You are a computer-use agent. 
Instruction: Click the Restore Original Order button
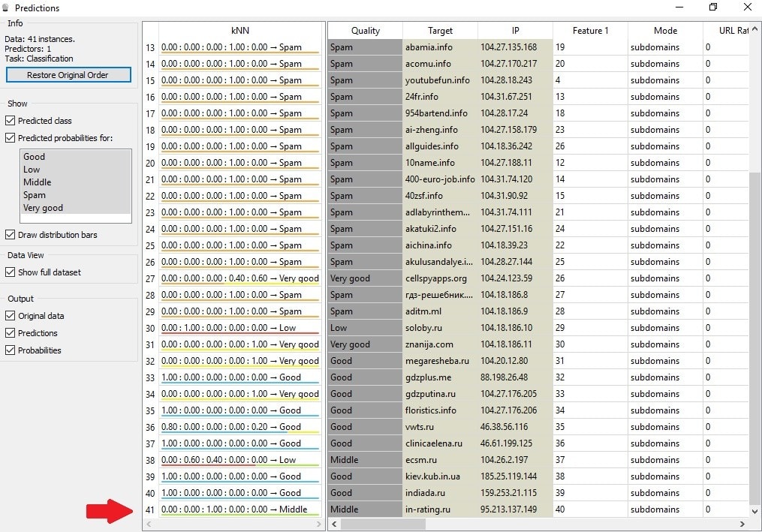point(68,75)
